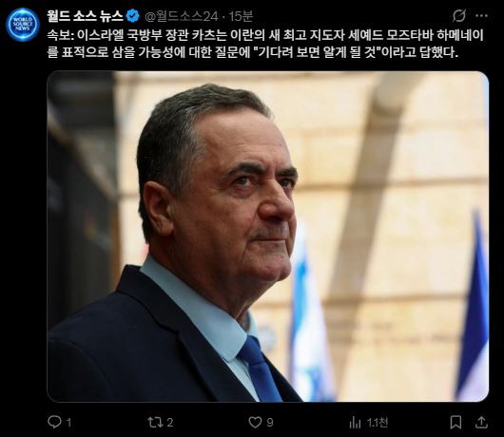Toggle the bookmark icon on this post
Image resolution: width=504 pixels, height=437 pixels.
[456, 422]
